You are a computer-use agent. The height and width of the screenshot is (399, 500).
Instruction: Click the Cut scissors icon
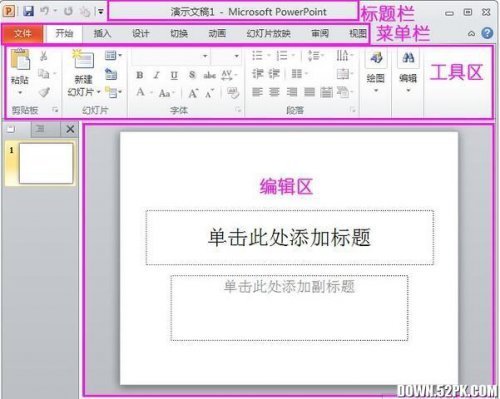43,56
